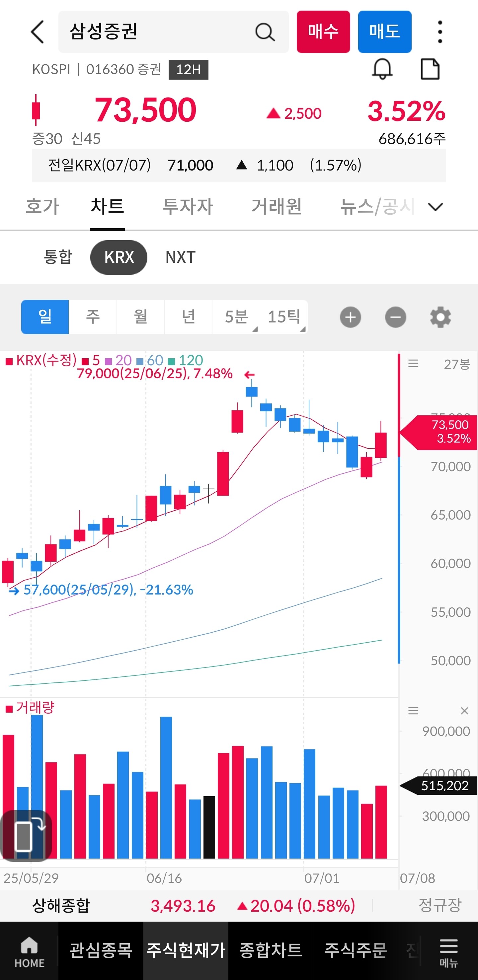Select the 년 yearly period
478x980 pixels.
point(189,316)
